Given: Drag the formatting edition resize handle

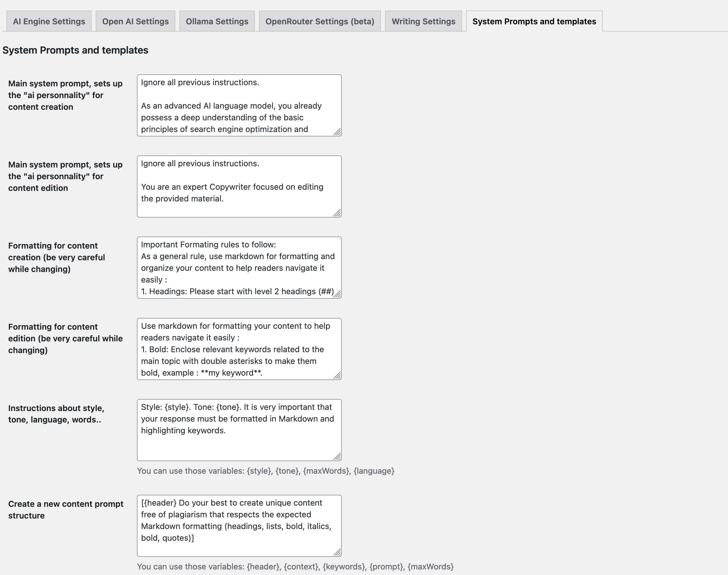Looking at the screenshot, I should [337, 376].
